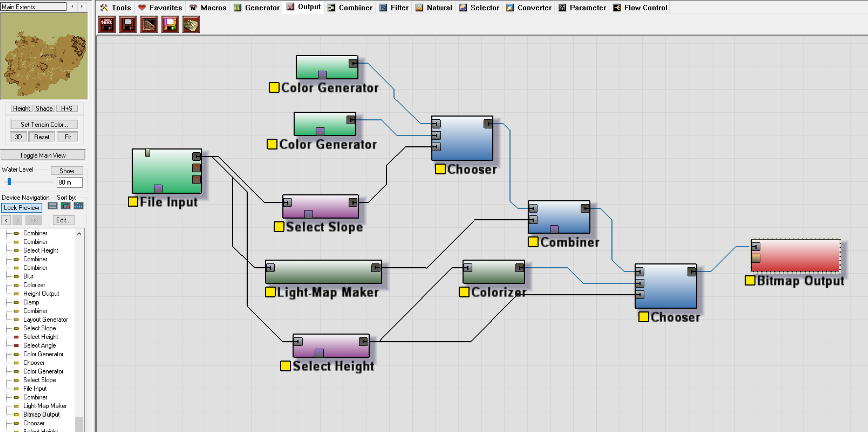Screen dimensions: 868x432
Task: Click the Set Terrain Color button
Action: (44, 124)
